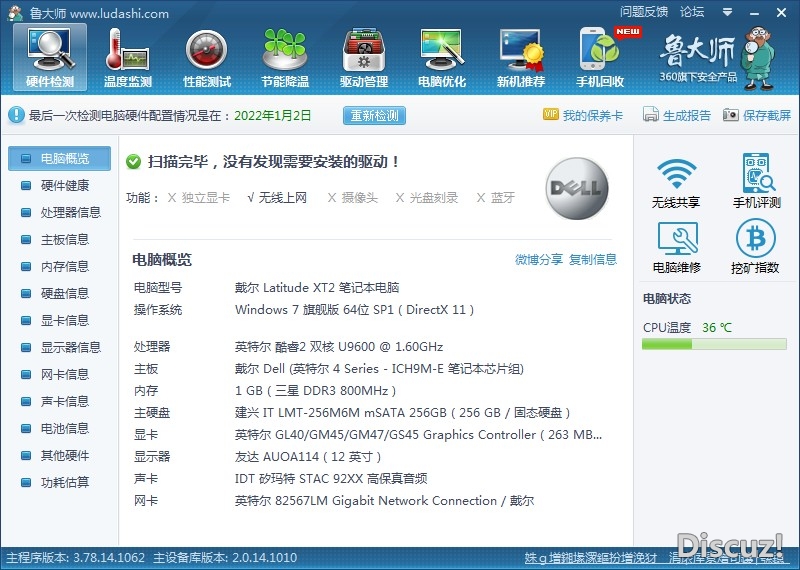Open the 问题反馈 feedback link
The height and width of the screenshot is (570, 800).
click(644, 12)
